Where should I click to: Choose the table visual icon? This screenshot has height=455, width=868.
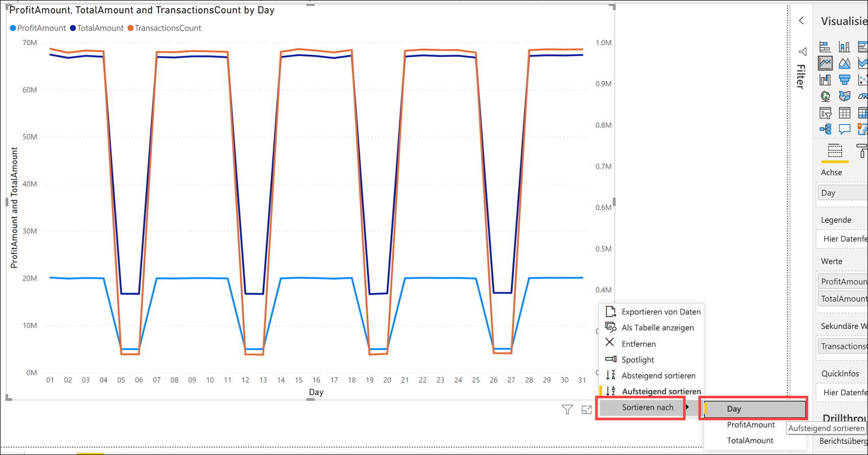pyautogui.click(x=844, y=113)
